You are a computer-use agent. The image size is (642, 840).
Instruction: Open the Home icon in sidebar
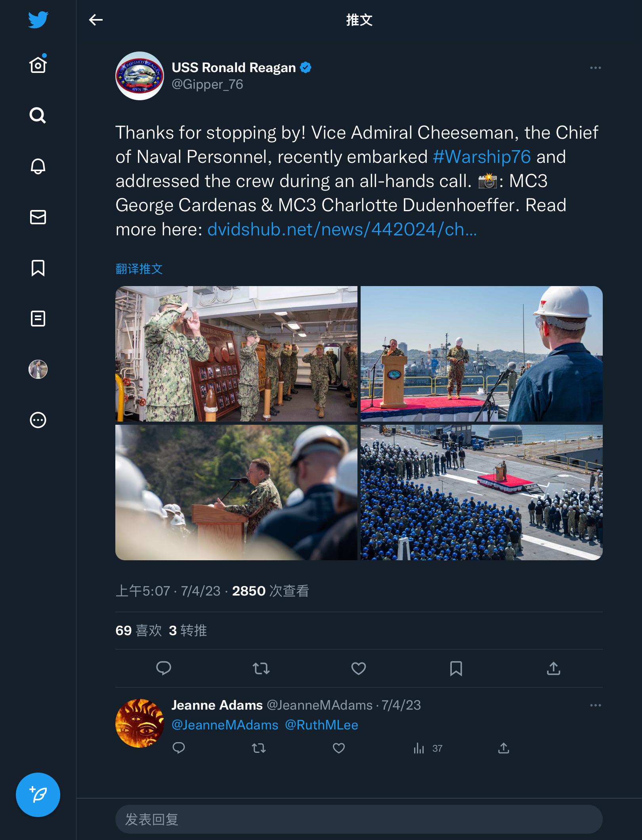point(38,65)
